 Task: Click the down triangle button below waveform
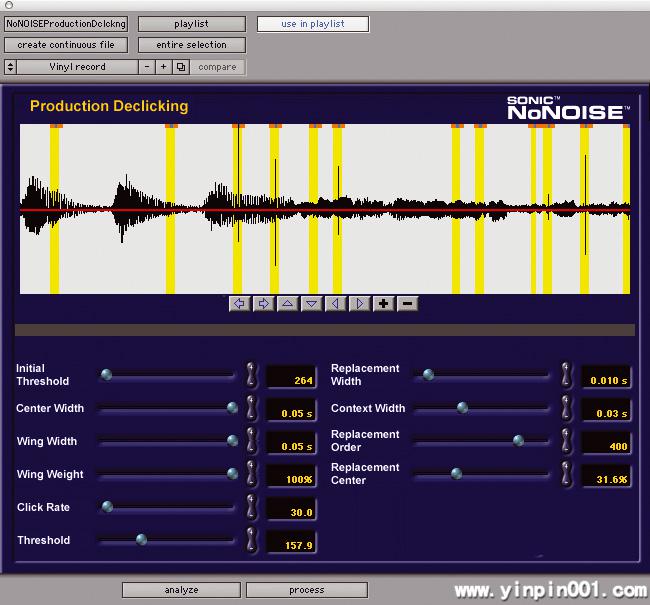click(312, 304)
